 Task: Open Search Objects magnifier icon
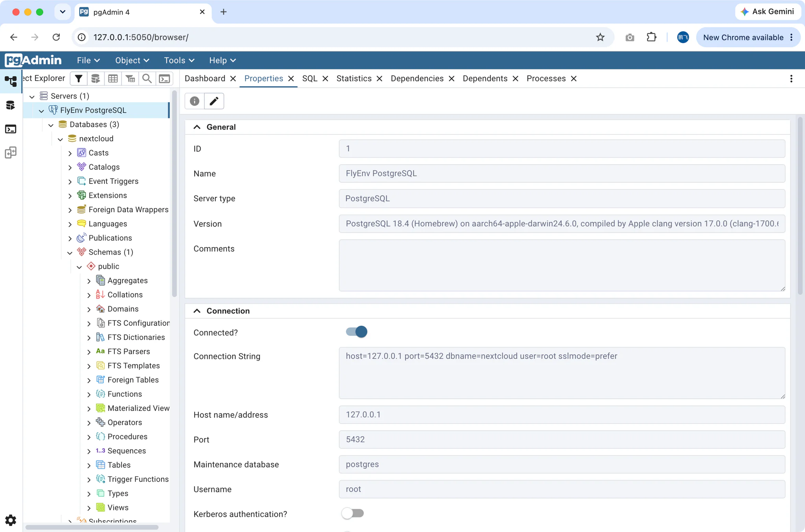click(147, 79)
